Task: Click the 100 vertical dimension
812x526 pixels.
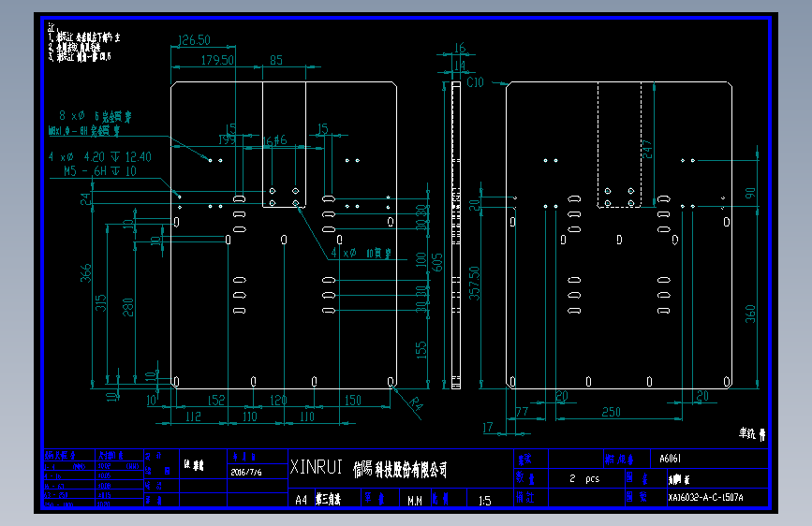Action: coord(421,259)
